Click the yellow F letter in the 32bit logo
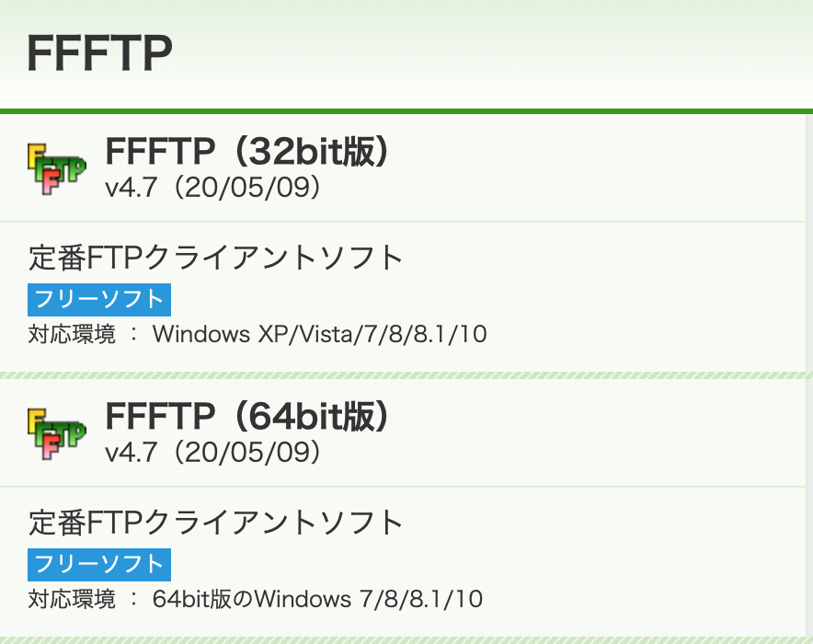Image resolution: width=813 pixels, height=644 pixels. pyautogui.click(x=35, y=156)
